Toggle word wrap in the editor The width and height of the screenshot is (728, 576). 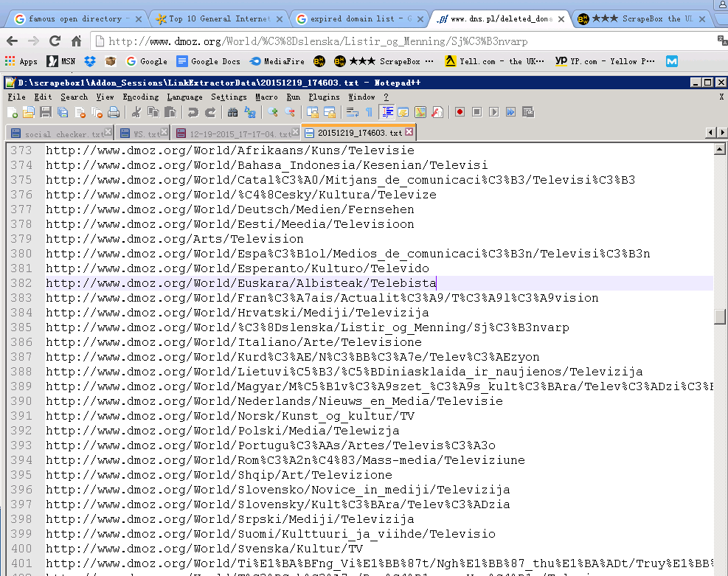(353, 112)
